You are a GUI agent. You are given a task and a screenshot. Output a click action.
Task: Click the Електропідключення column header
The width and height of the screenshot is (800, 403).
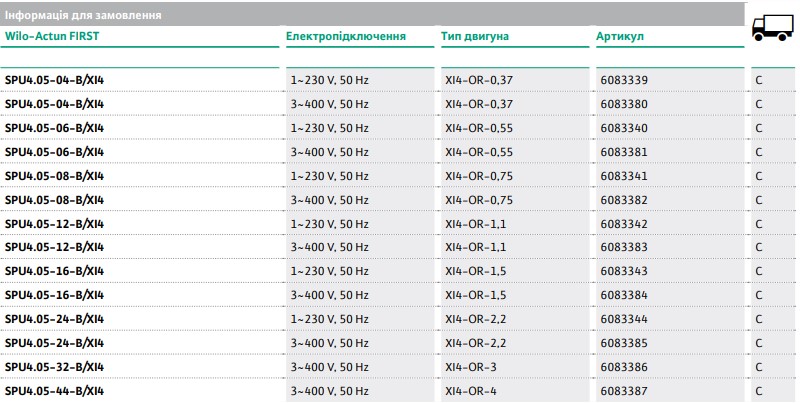346,37
